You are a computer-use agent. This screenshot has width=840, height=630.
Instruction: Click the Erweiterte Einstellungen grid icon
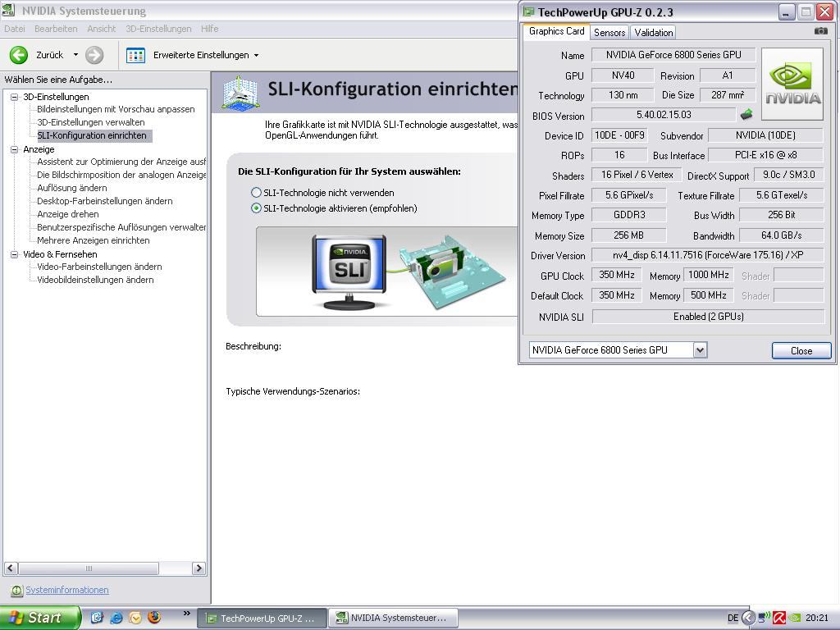[135, 55]
